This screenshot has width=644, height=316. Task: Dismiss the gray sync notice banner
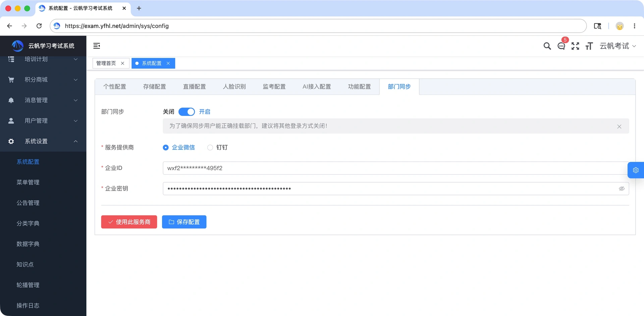(619, 126)
